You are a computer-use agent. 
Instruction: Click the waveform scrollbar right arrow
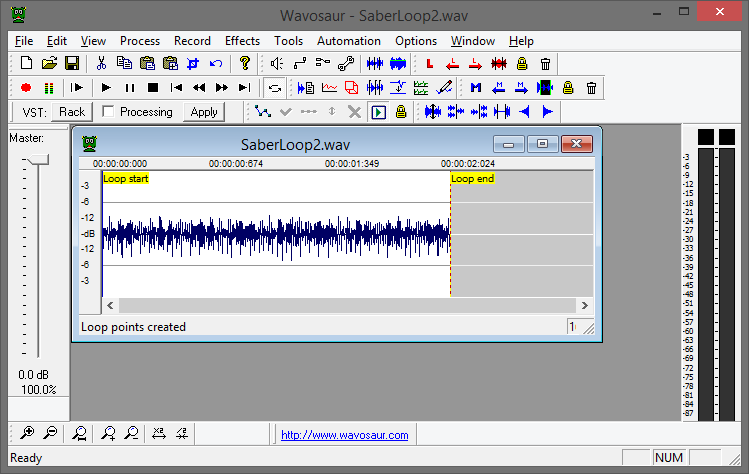tap(585, 305)
